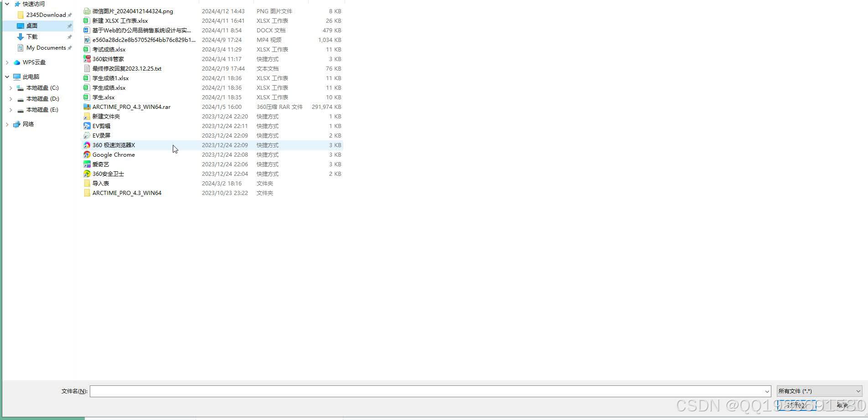Image resolution: width=868 pixels, height=420 pixels.
Task: Open My Documents in quick access
Action: click(46, 48)
